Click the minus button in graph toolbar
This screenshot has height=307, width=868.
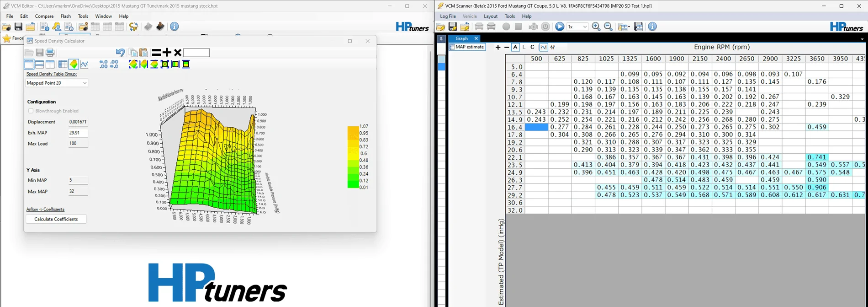coord(507,47)
